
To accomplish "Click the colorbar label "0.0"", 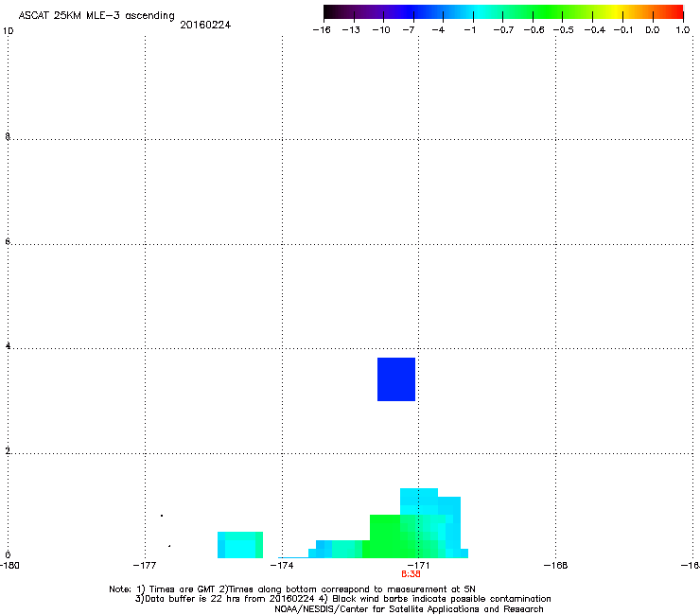I will (x=653, y=30).
